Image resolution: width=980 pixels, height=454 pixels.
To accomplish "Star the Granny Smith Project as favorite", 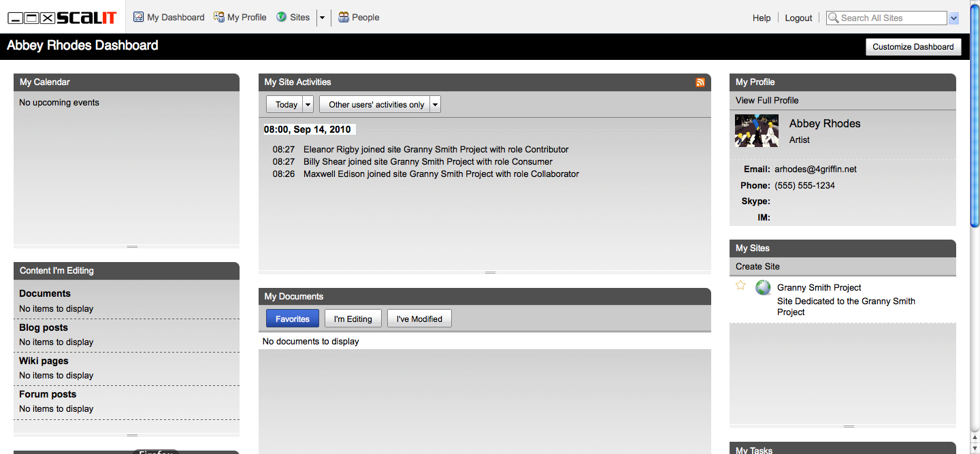I will [x=741, y=286].
